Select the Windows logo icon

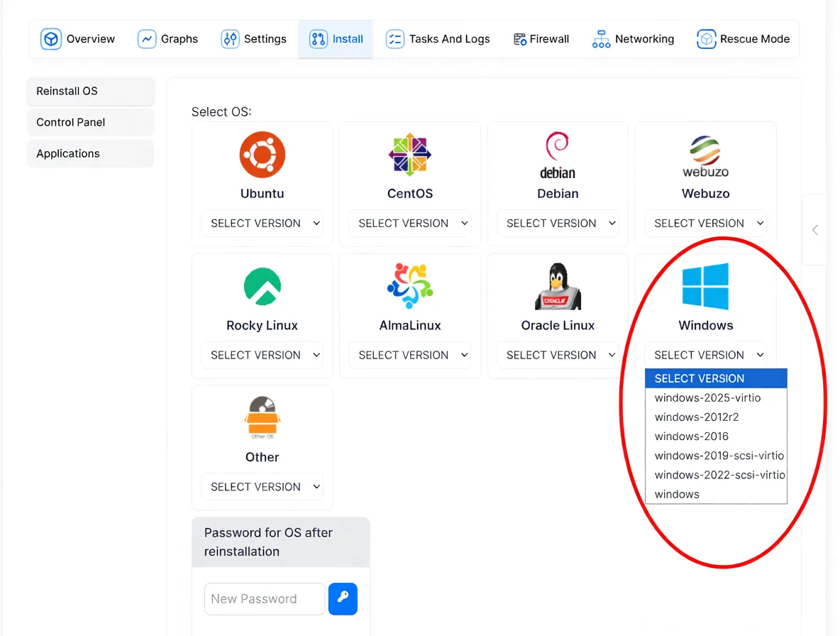(705, 285)
